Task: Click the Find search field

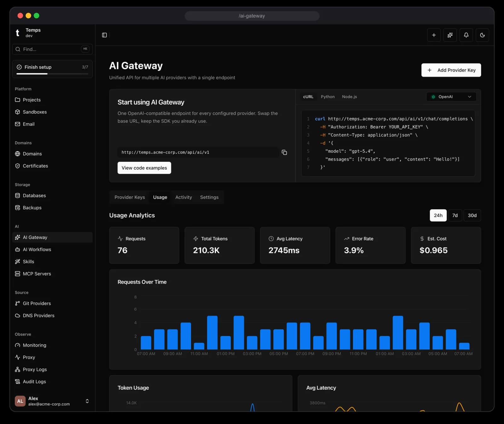Action: (x=52, y=49)
